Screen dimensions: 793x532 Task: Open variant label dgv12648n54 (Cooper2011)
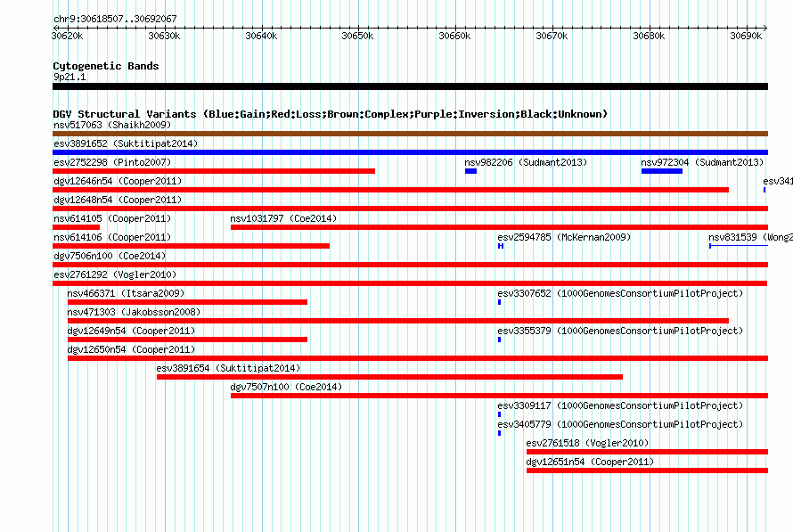pyautogui.click(x=118, y=200)
